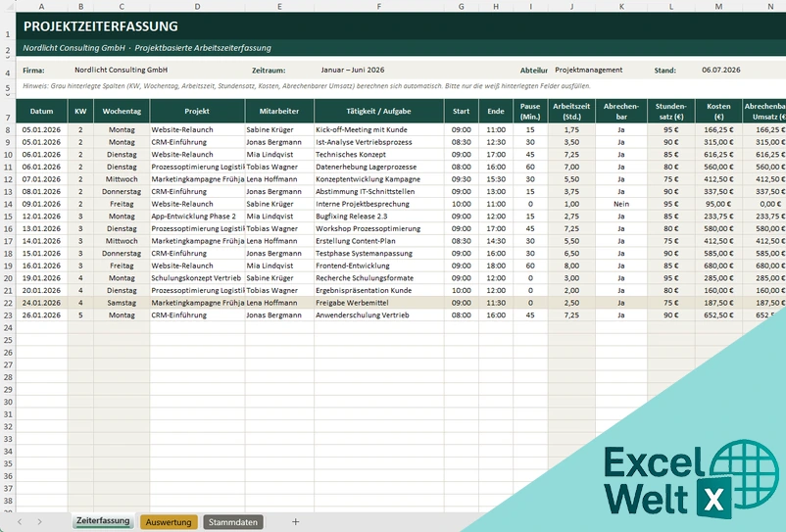Image resolution: width=786 pixels, height=532 pixels.
Task: Click the date cell '26.01.2026'
Action: pyautogui.click(x=41, y=315)
